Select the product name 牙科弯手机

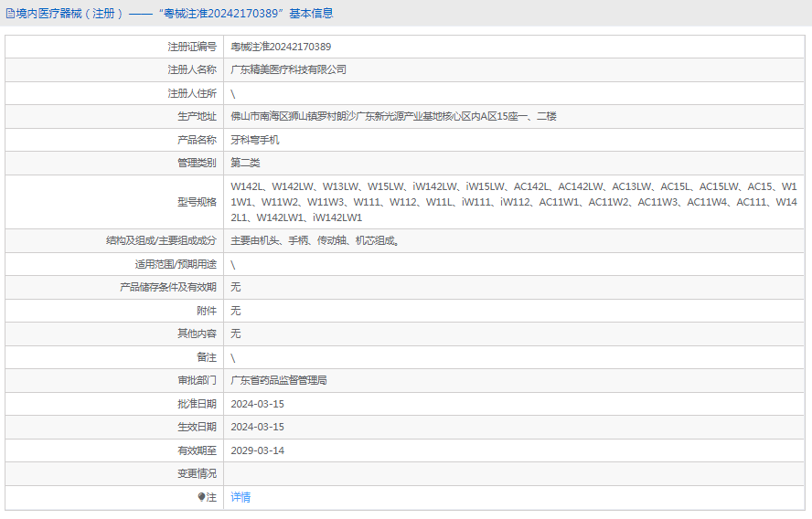click(255, 140)
